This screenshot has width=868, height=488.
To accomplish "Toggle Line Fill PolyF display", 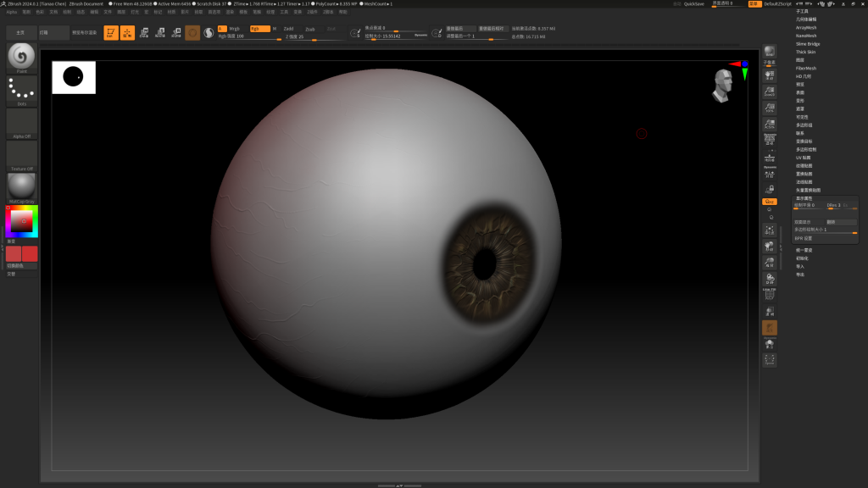I will tap(770, 295).
